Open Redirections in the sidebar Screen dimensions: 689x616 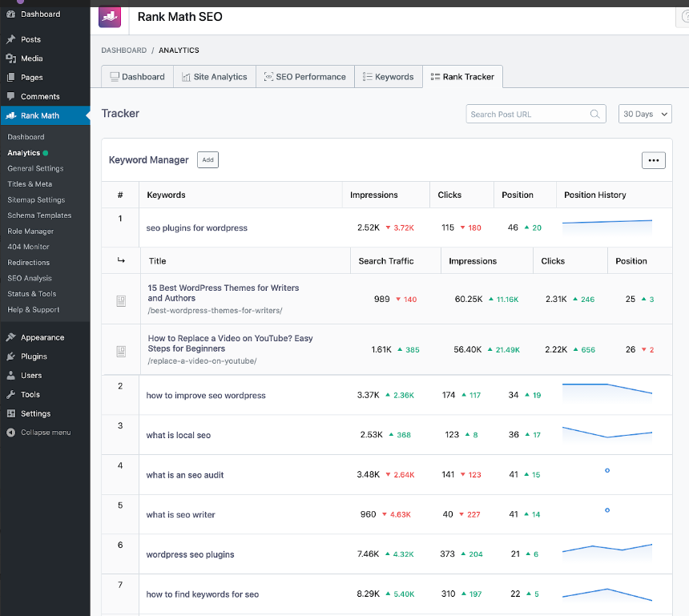tap(29, 263)
